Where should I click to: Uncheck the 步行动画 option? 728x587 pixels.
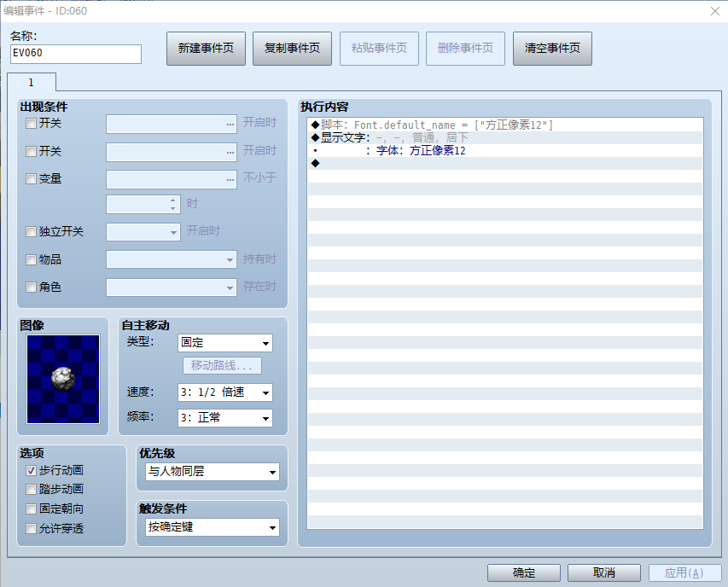tap(31, 470)
